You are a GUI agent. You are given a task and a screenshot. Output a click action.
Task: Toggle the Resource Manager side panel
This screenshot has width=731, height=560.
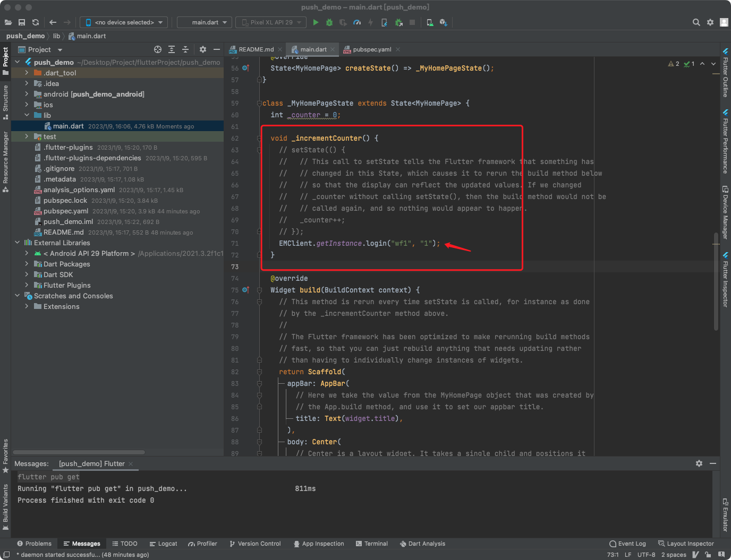(5, 161)
